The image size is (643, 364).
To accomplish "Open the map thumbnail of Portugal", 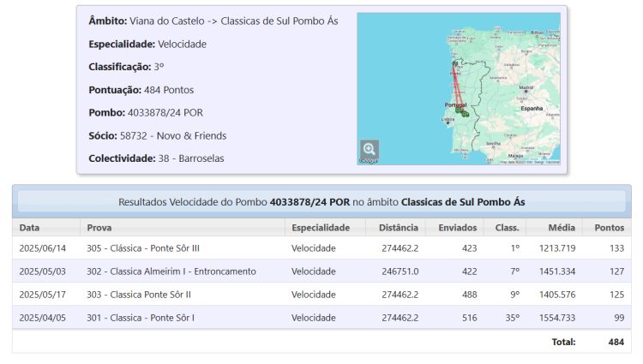I will tap(497, 51).
